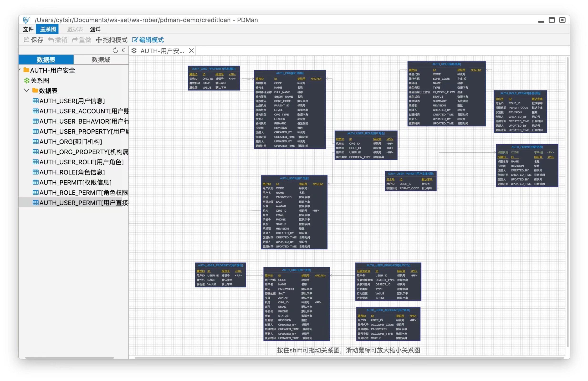Open the 调试 menu

click(x=95, y=29)
